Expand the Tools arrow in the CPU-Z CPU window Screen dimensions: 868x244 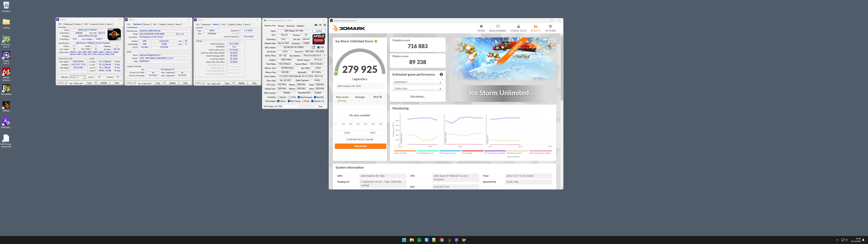click(95, 83)
